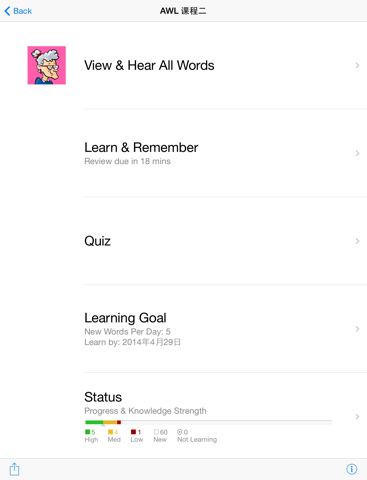Tap the Back arrow chevron icon

tap(7, 11)
